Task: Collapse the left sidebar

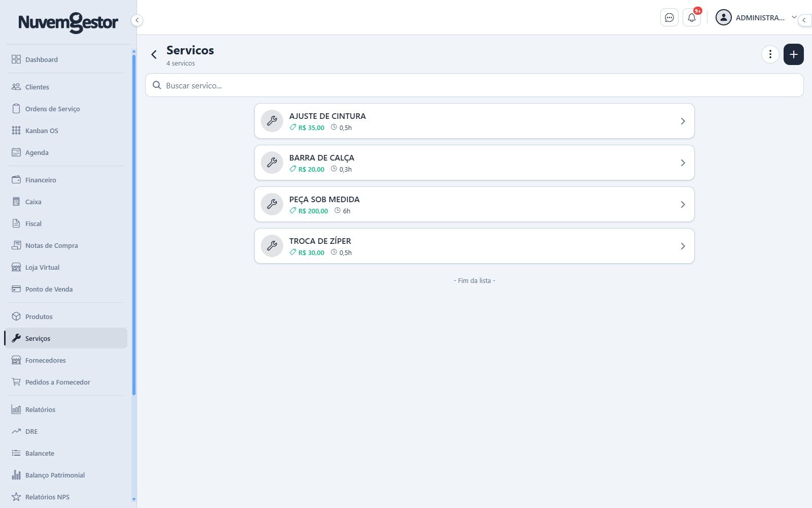Action: click(137, 20)
